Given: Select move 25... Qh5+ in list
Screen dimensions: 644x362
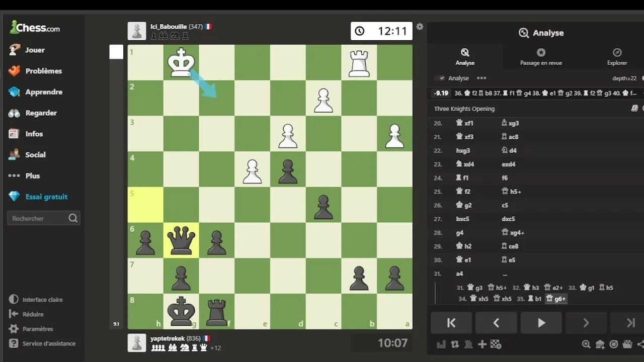Looking at the screenshot, I should 510,192.
